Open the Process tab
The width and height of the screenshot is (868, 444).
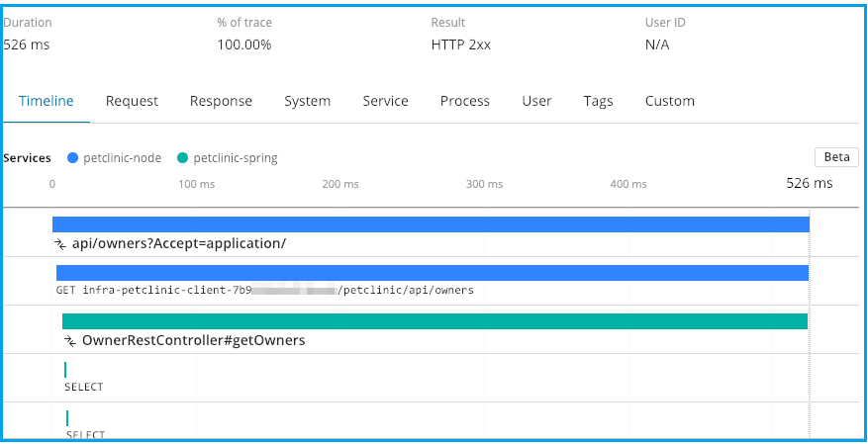465,101
